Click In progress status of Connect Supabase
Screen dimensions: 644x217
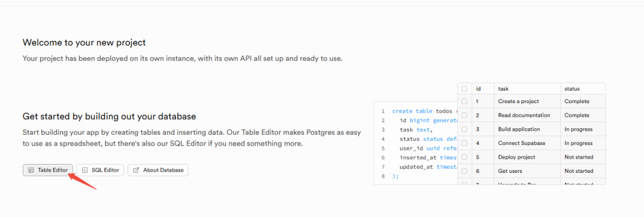pos(583,143)
